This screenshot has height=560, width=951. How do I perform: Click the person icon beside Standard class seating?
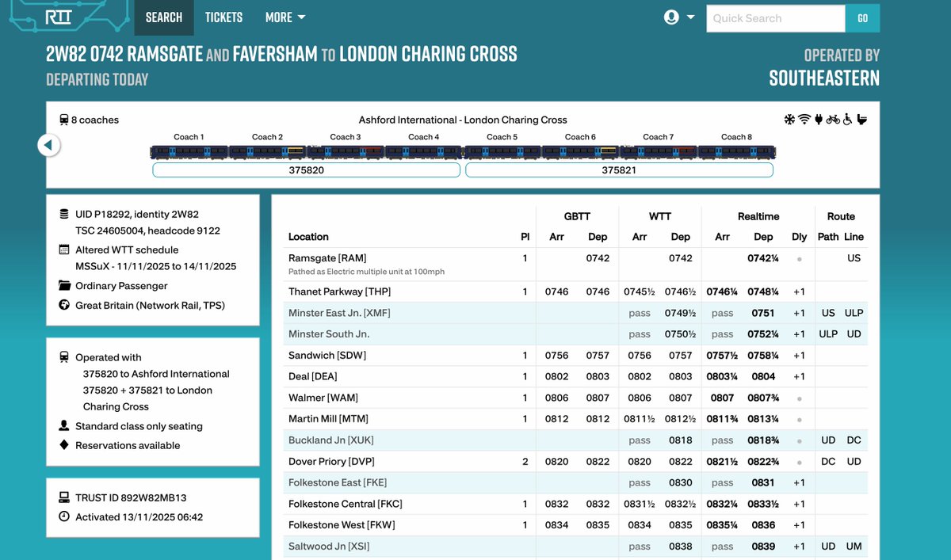(x=64, y=426)
